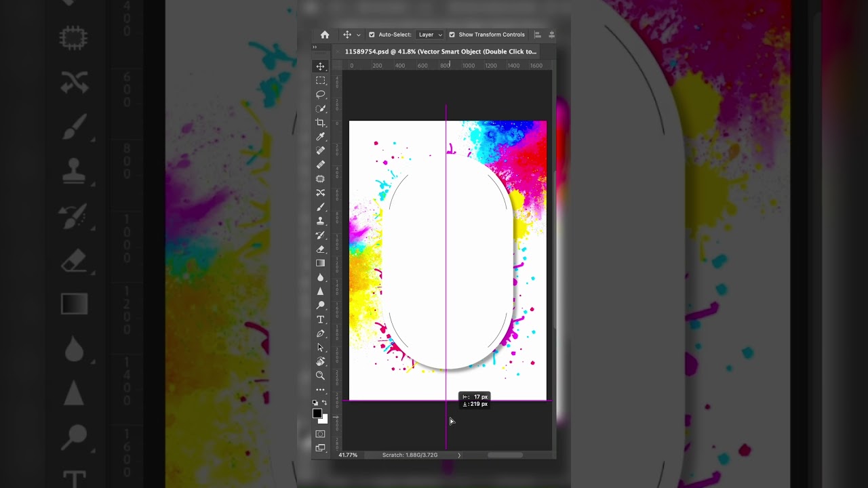
Task: Select the Dodge tool
Action: click(320, 305)
